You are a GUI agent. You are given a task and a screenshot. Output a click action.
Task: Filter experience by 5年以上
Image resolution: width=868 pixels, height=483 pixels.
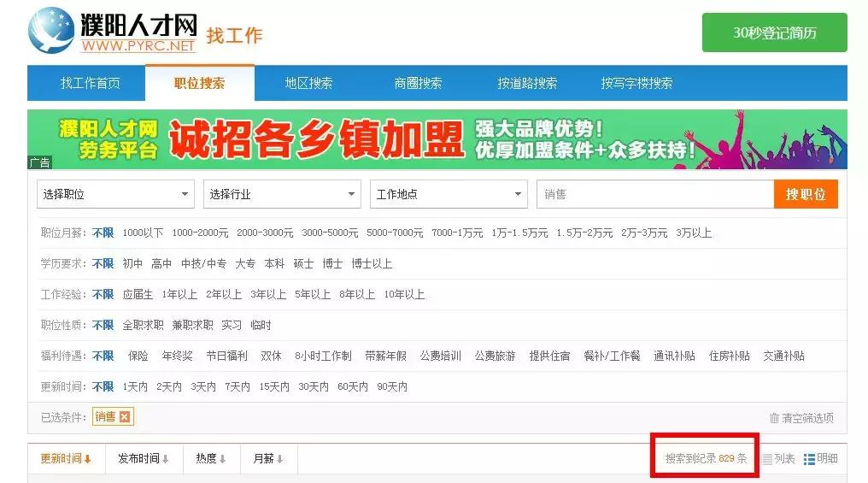(313, 295)
